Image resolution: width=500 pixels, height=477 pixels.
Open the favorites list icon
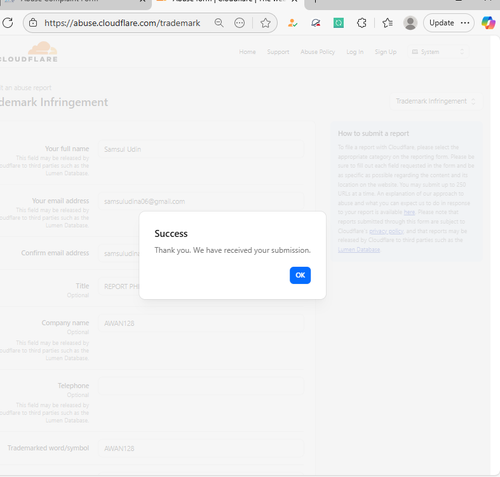coord(387,23)
